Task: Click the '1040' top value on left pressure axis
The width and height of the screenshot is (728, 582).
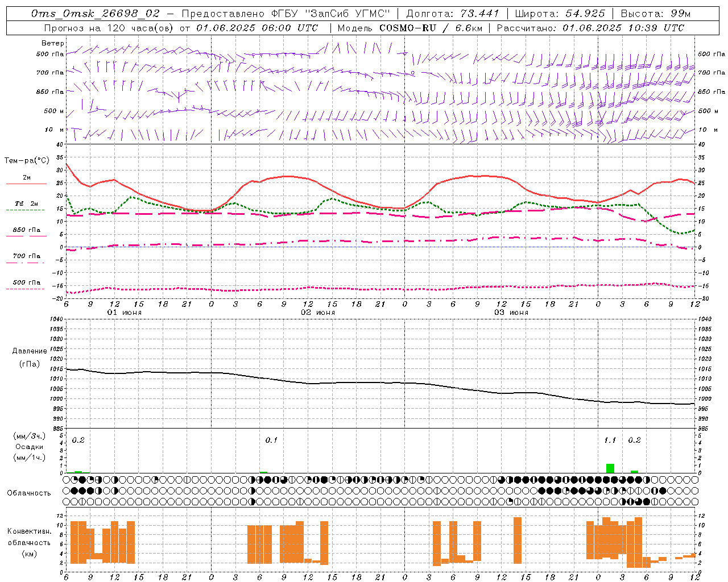Action: tap(56, 319)
